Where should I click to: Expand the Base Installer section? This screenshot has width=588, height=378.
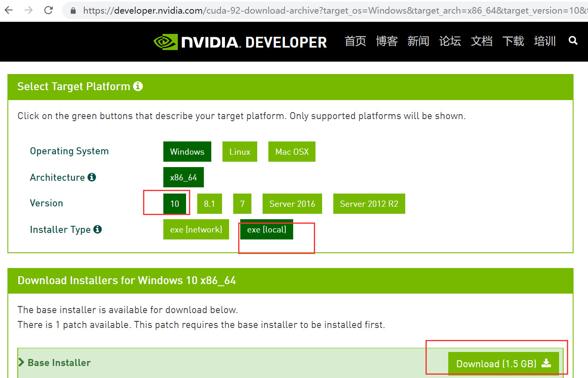(55, 362)
